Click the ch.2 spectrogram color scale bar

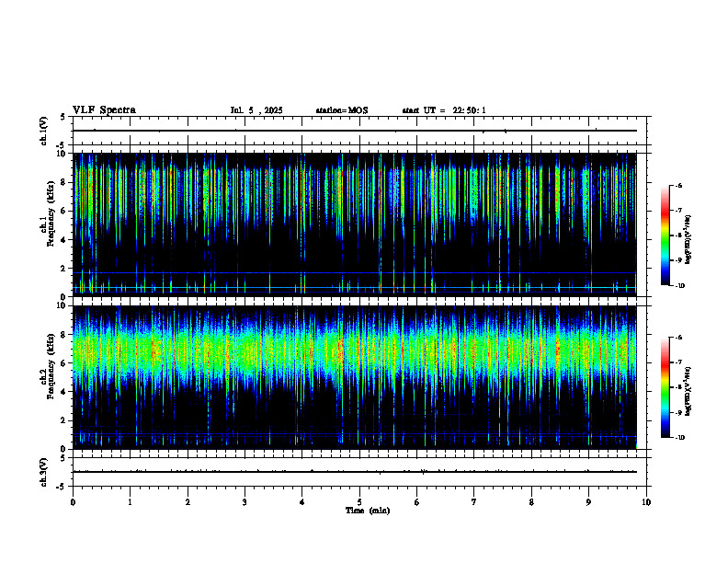pos(665,387)
